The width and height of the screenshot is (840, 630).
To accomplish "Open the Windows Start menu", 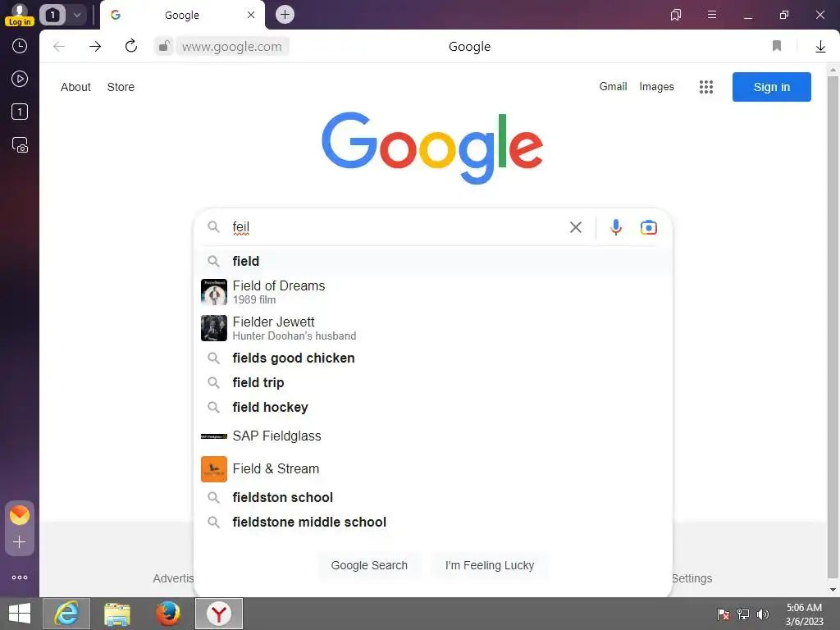I will coord(20,614).
